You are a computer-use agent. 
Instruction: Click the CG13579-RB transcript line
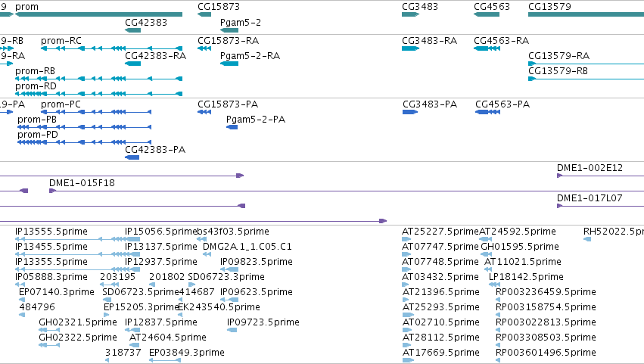[586, 79]
